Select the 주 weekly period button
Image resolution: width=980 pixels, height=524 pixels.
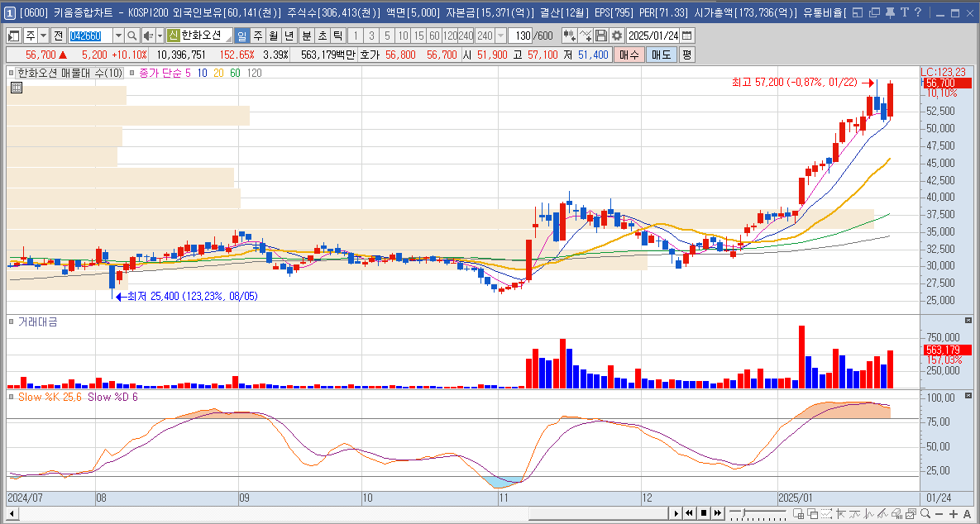[x=258, y=36]
